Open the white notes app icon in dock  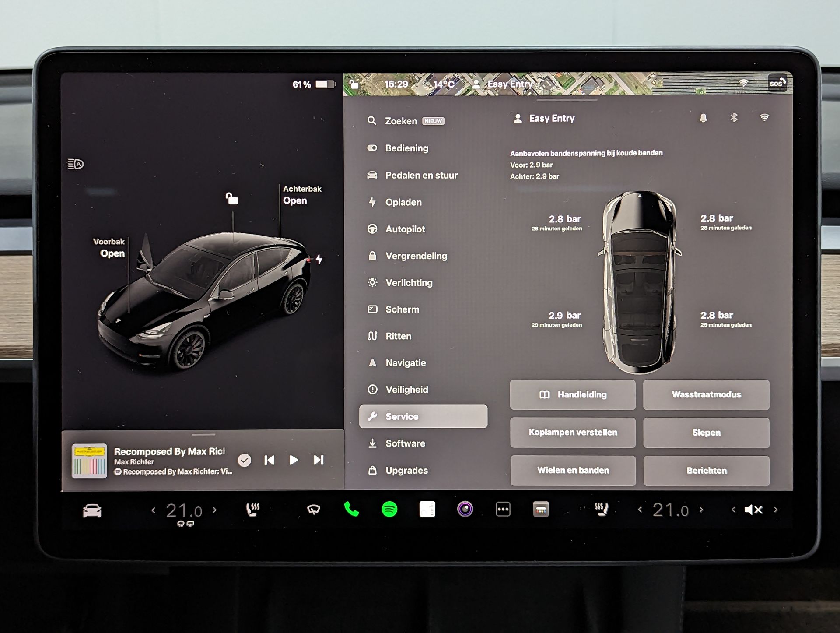(427, 510)
